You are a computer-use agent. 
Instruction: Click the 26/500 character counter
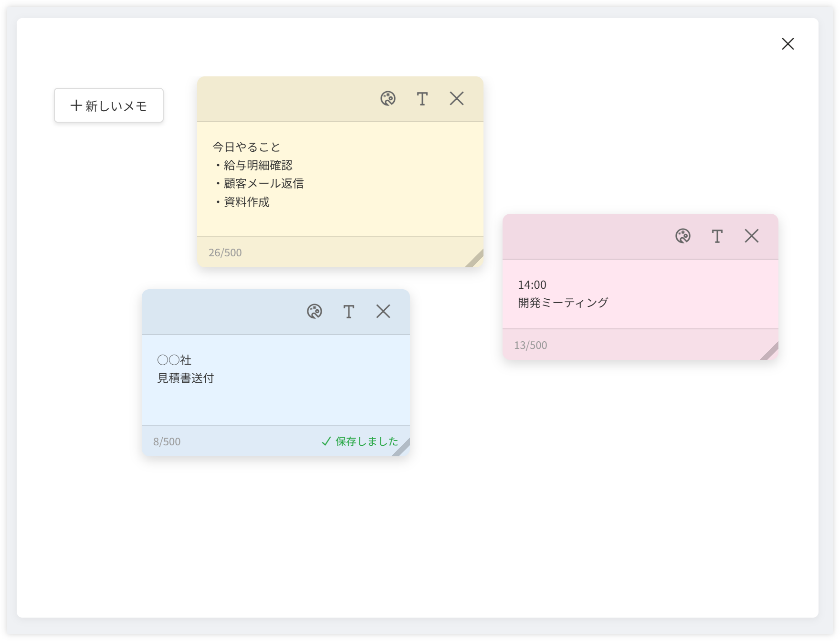(225, 252)
